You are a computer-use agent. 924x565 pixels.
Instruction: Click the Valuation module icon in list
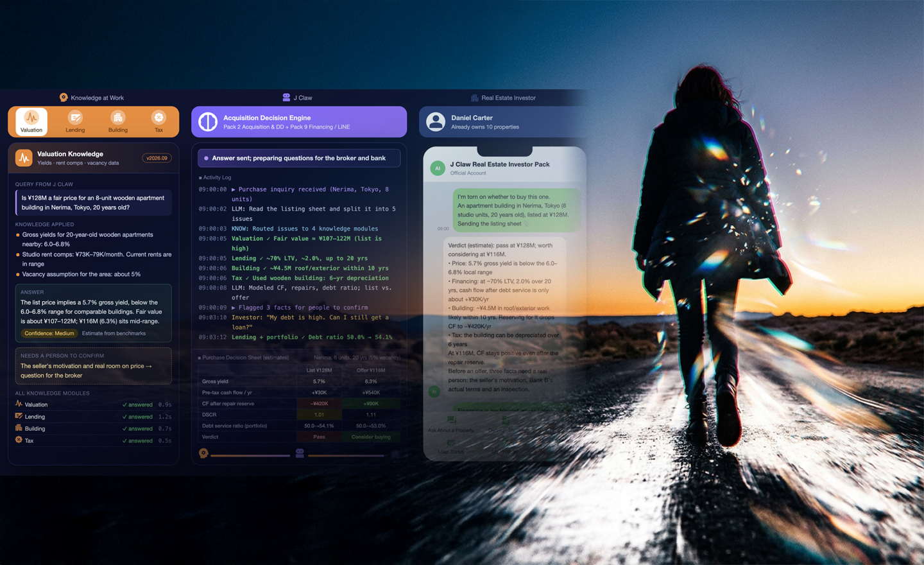pos(19,404)
